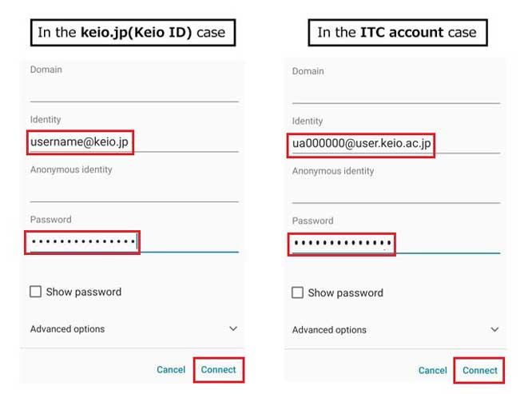
Task: Click the Domain field in ITC account form
Action: (x=395, y=93)
